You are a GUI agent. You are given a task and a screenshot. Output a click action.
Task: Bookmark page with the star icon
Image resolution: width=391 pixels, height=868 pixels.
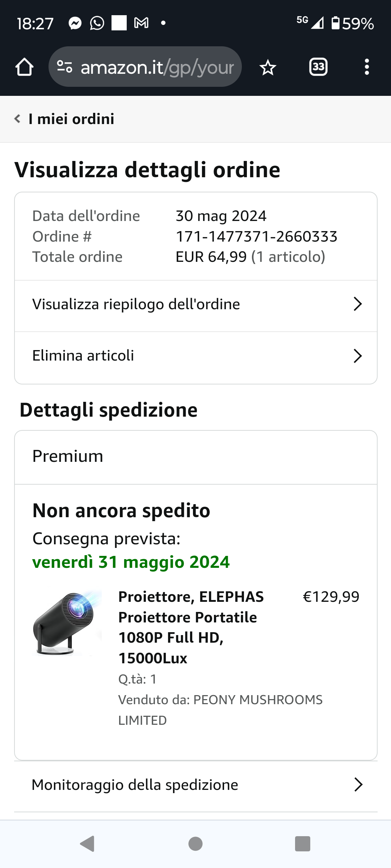click(x=268, y=68)
